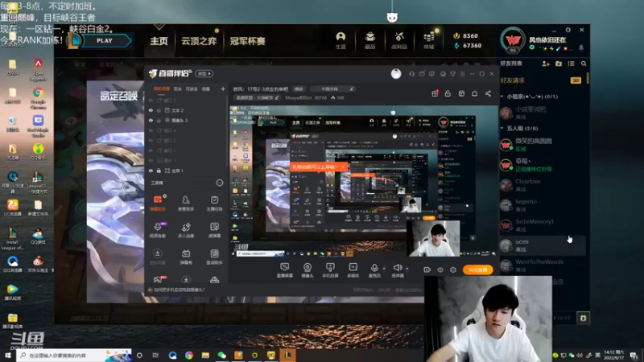Open the share icon in 直播伴侣
Screen dimensions: 644x362
point(488,93)
